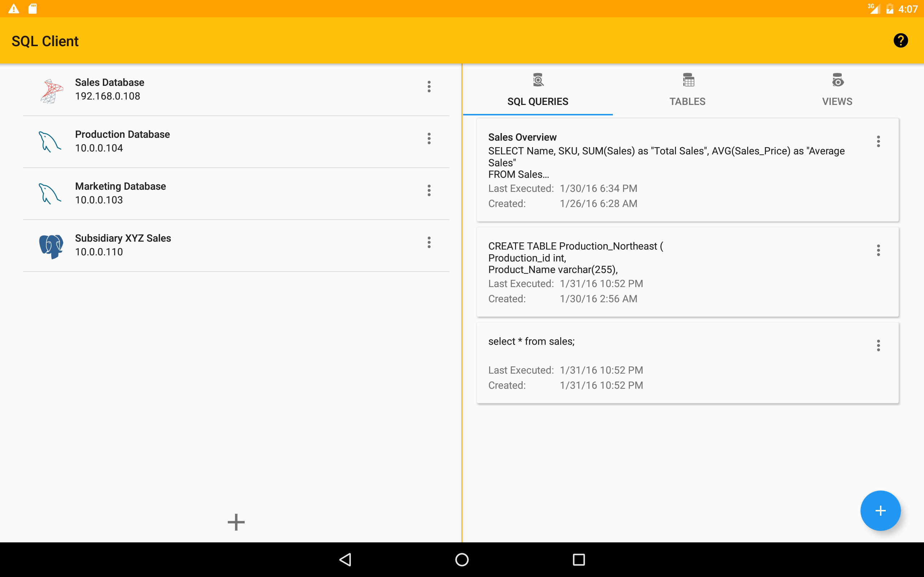Switch to the Tables tab
The width and height of the screenshot is (924, 577).
(687, 91)
